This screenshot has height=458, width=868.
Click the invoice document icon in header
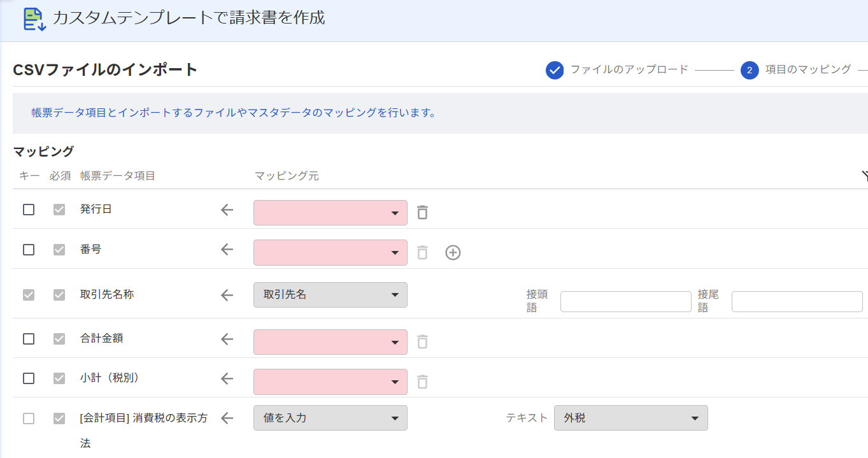pos(34,19)
